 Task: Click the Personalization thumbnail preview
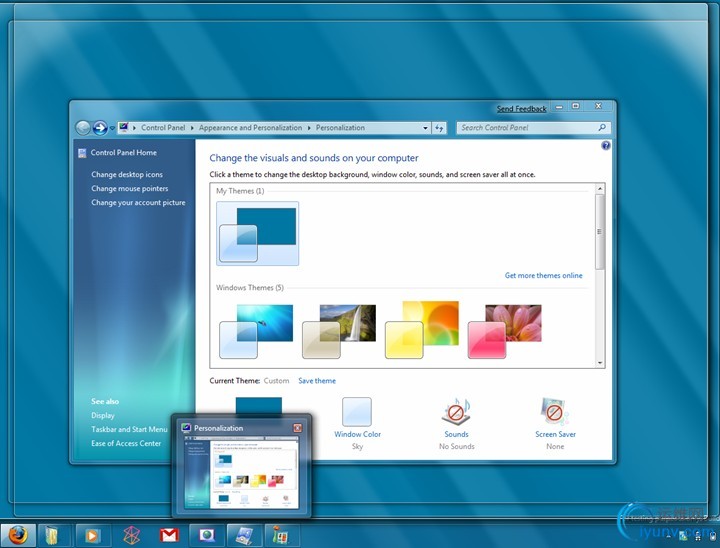point(242,472)
